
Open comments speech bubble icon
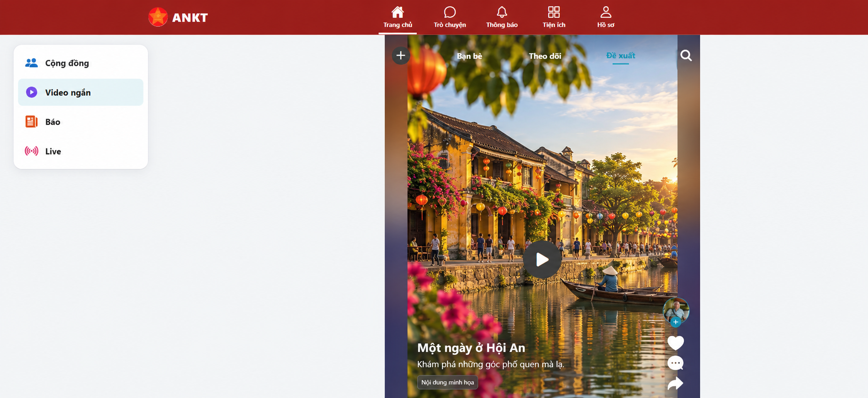[x=675, y=363]
